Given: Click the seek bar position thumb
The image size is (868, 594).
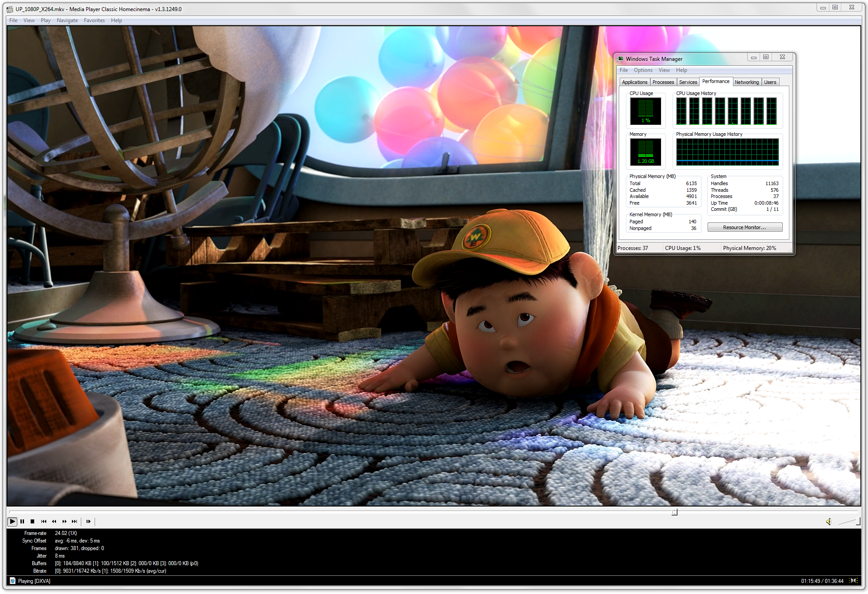Looking at the screenshot, I should click(x=674, y=512).
